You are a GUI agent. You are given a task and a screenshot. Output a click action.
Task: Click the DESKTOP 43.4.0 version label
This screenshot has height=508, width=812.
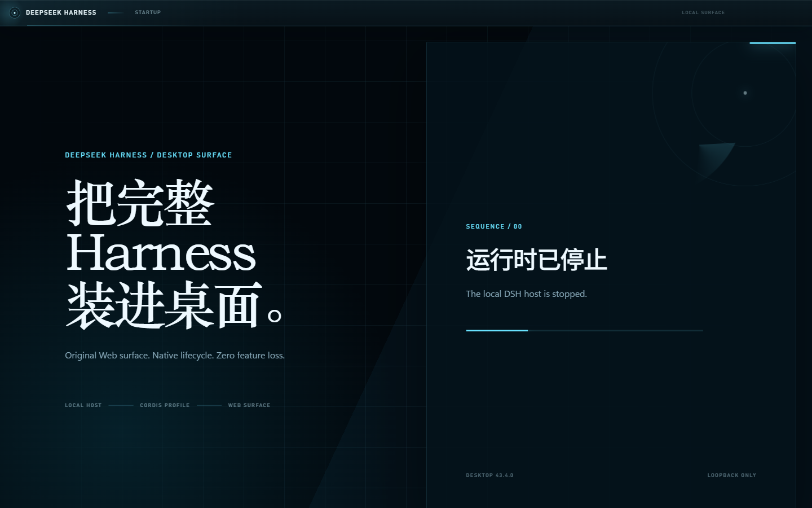click(489, 475)
